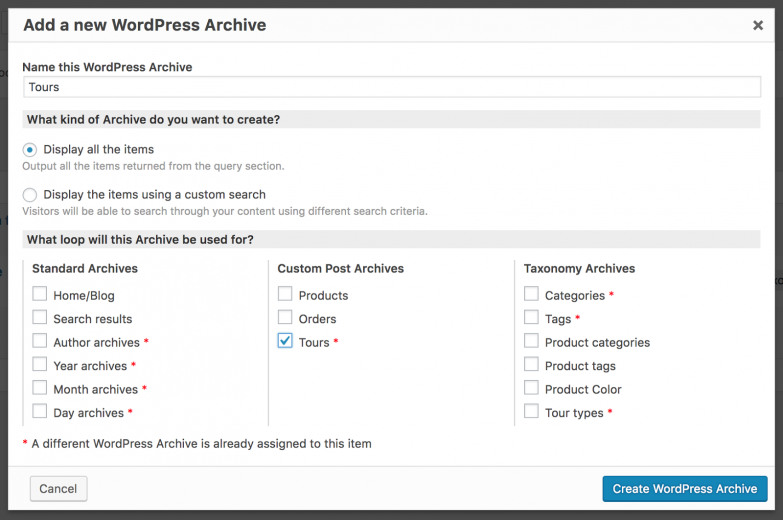Enable the Orders checkbox
The height and width of the screenshot is (520, 783).
pos(285,317)
